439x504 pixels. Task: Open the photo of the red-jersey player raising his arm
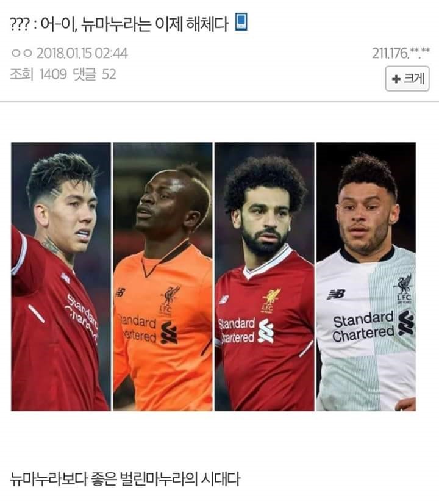[61, 276]
